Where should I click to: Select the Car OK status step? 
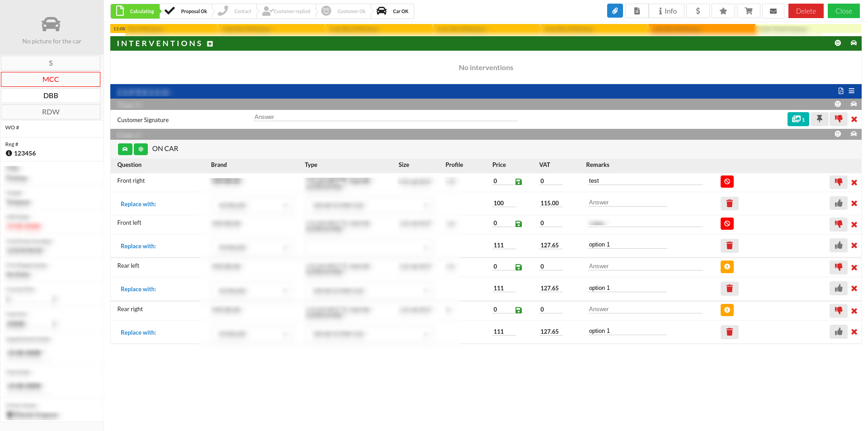(393, 11)
